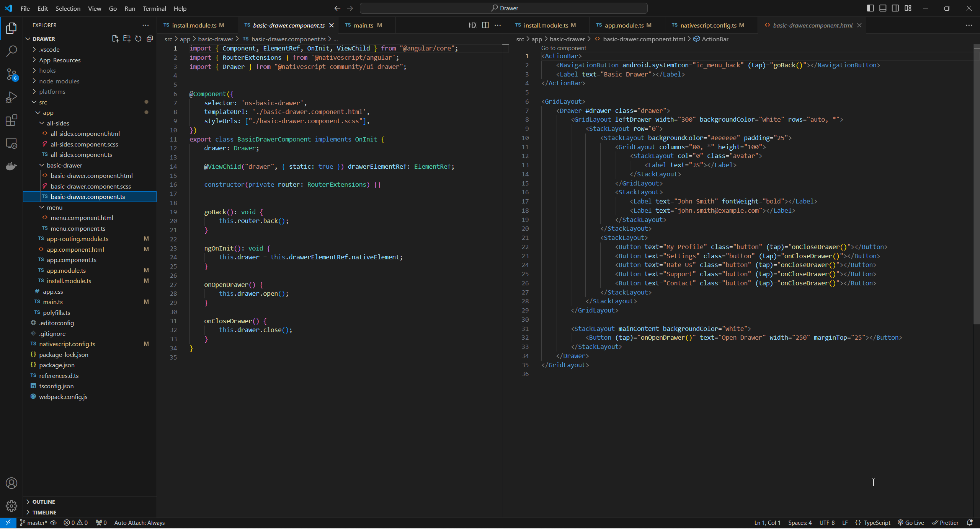Open the HEX editor toolbar icon
The height and width of the screenshot is (529, 980).
(472, 25)
